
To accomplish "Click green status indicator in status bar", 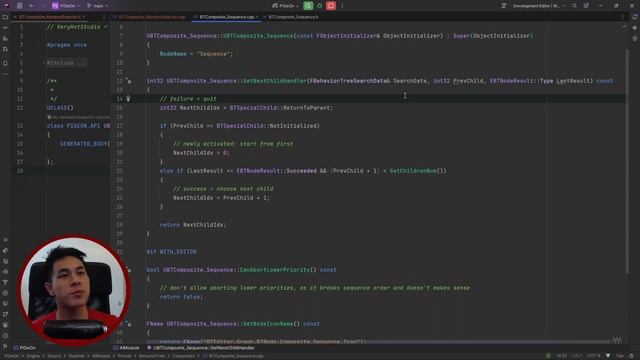I will 548,356.
